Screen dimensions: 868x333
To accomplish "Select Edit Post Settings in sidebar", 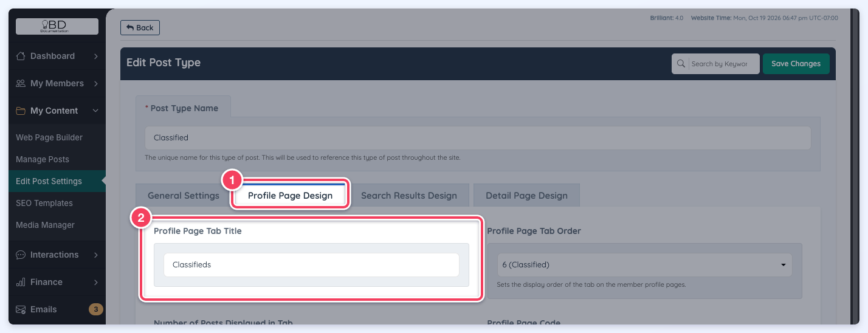I will (49, 181).
